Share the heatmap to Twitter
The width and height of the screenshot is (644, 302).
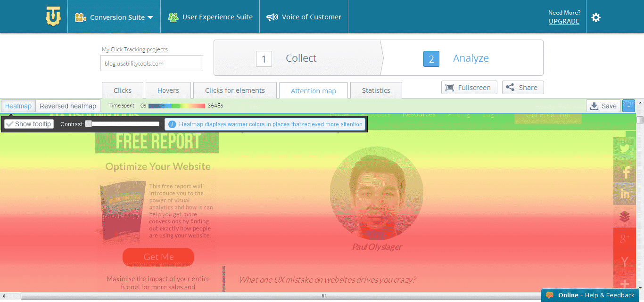[x=624, y=147]
